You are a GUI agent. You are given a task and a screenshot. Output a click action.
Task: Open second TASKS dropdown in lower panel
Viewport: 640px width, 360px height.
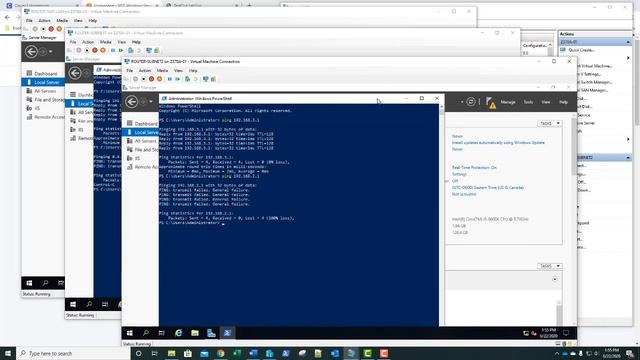(549, 266)
